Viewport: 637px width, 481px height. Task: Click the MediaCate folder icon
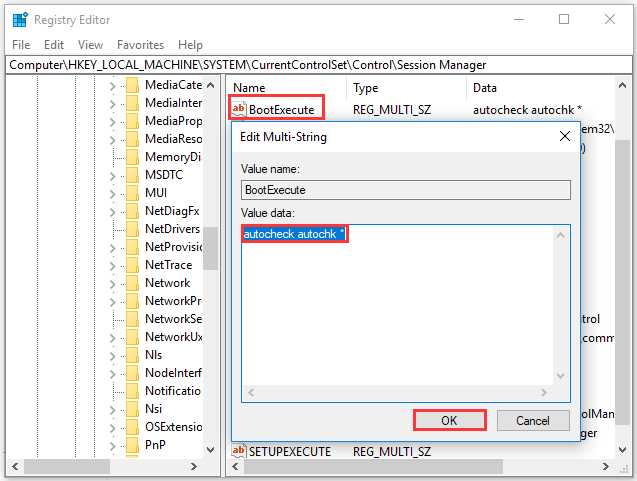132,85
